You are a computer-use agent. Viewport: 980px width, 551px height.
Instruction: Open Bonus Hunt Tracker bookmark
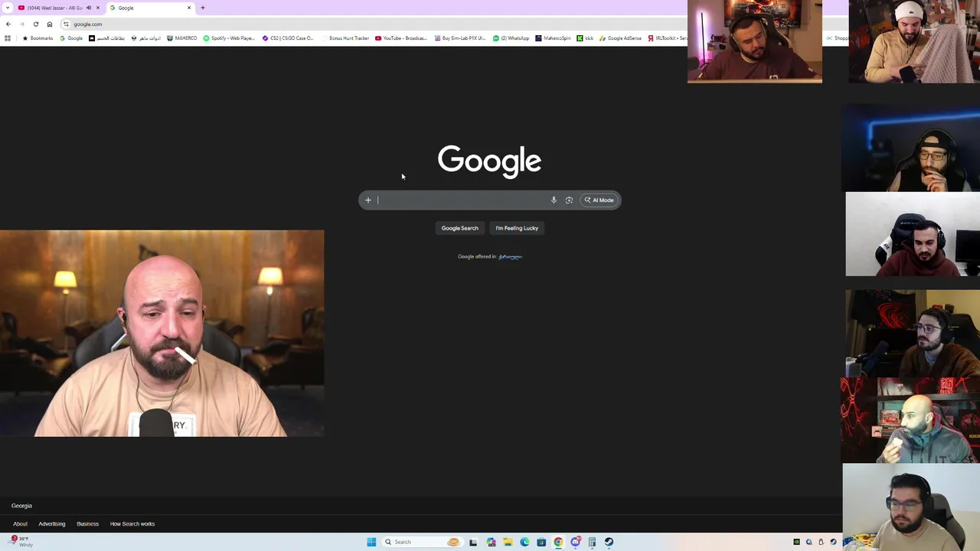pos(345,38)
